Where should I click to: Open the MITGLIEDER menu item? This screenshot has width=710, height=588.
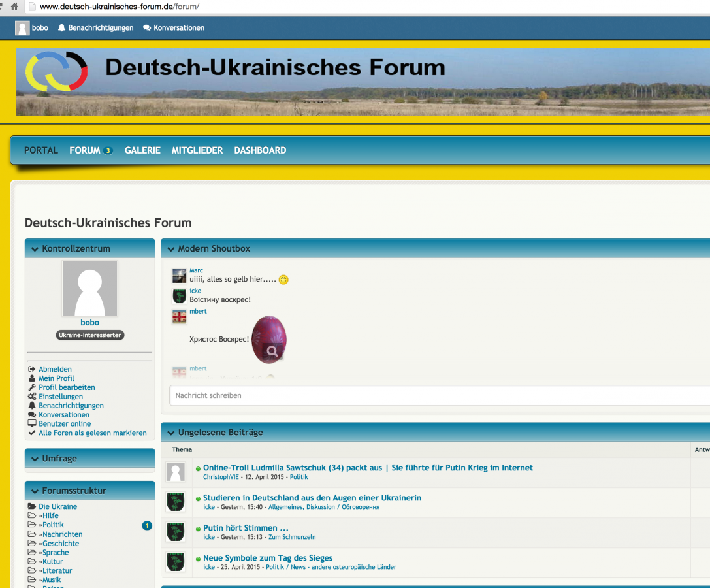(197, 150)
